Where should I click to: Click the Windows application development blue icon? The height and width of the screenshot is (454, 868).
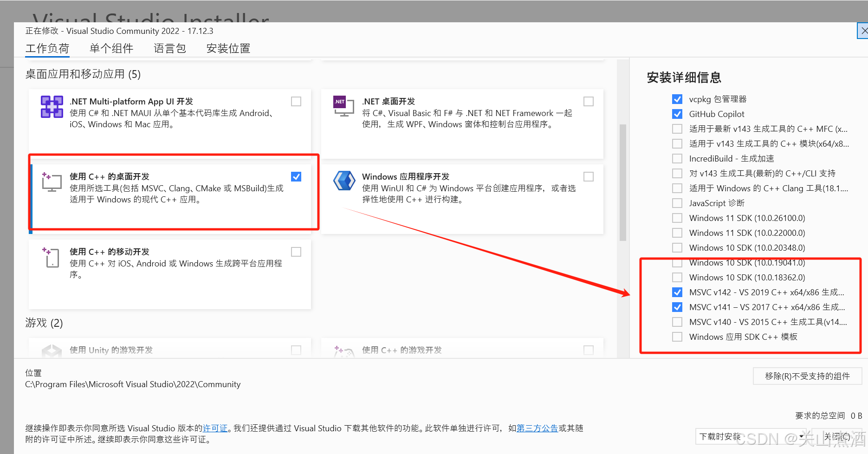(x=344, y=181)
